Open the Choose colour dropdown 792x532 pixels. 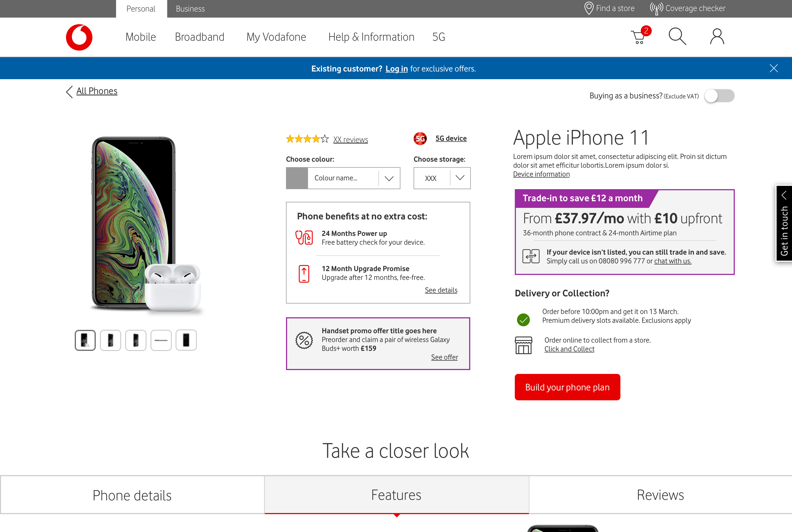click(389, 178)
